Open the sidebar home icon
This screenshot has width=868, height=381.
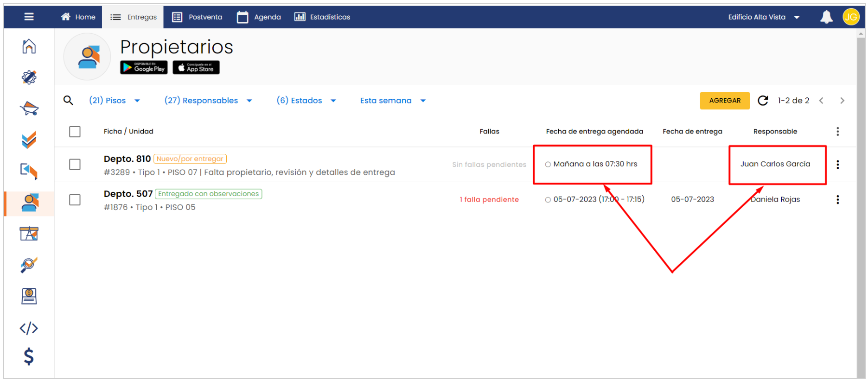pos(29,46)
